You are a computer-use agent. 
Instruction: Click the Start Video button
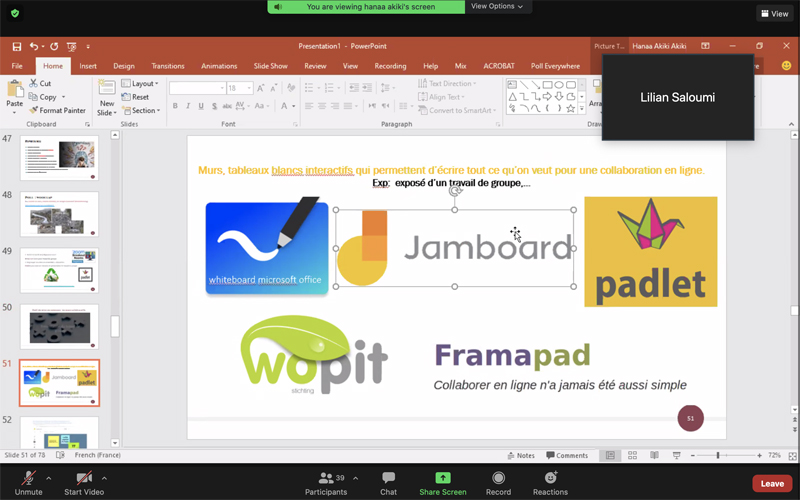pos(84,483)
